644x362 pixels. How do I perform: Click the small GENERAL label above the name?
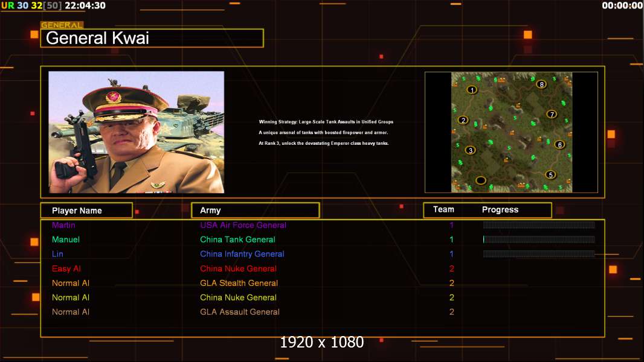click(62, 25)
